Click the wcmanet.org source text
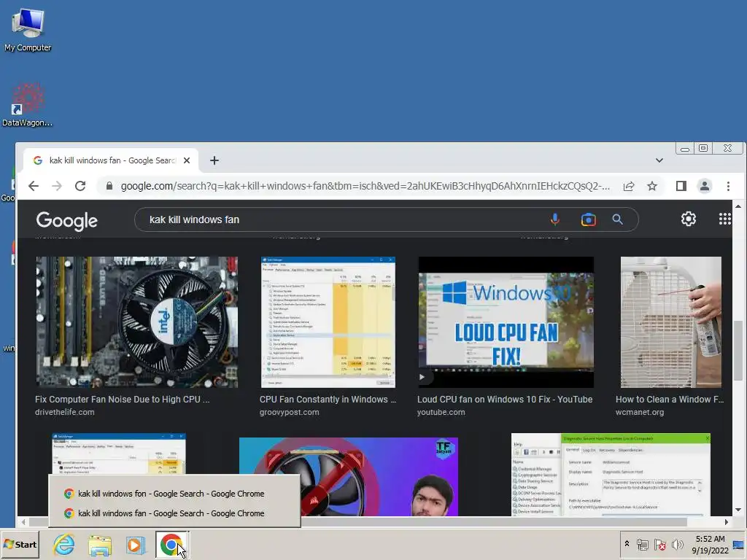The image size is (747, 560). coord(640,413)
